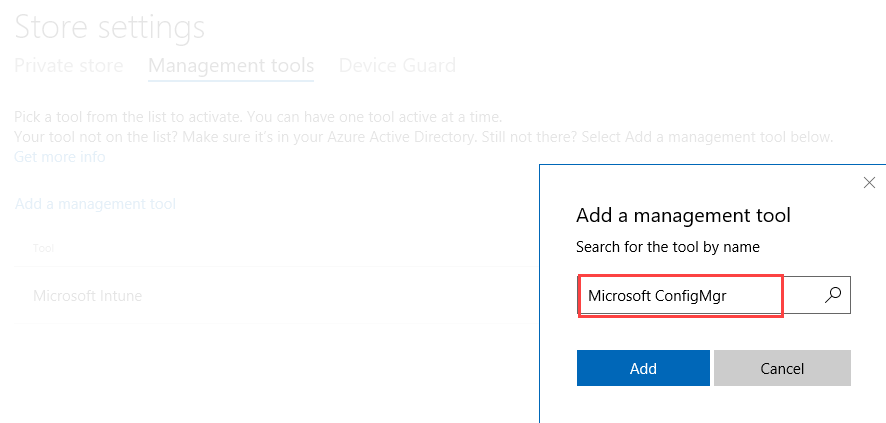886x423 pixels.
Task: Switch to the Private store tab
Action: tap(69, 66)
